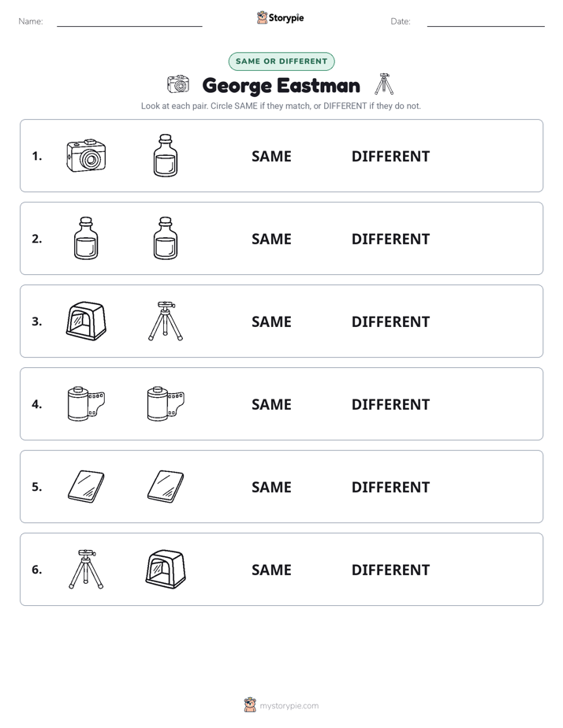
Task: Choose SAME for pair 5
Action: tap(271, 487)
